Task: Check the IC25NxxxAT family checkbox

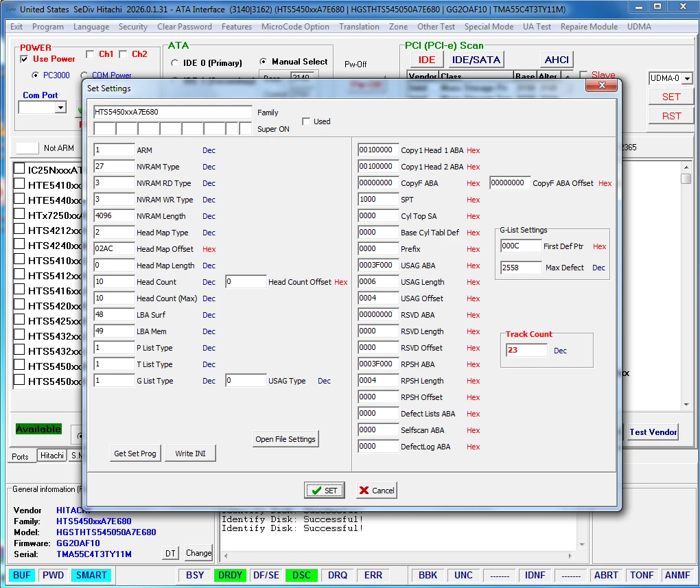Action: tap(19, 169)
